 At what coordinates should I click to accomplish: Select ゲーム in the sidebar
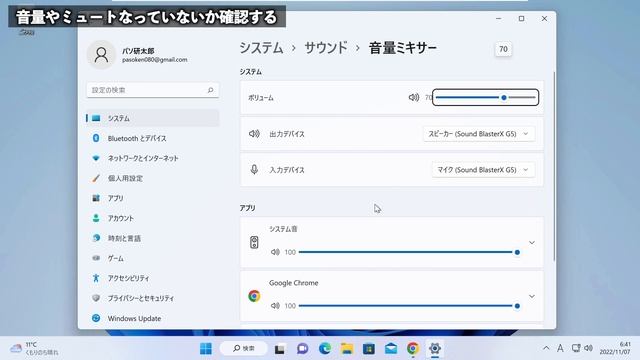coord(153,258)
